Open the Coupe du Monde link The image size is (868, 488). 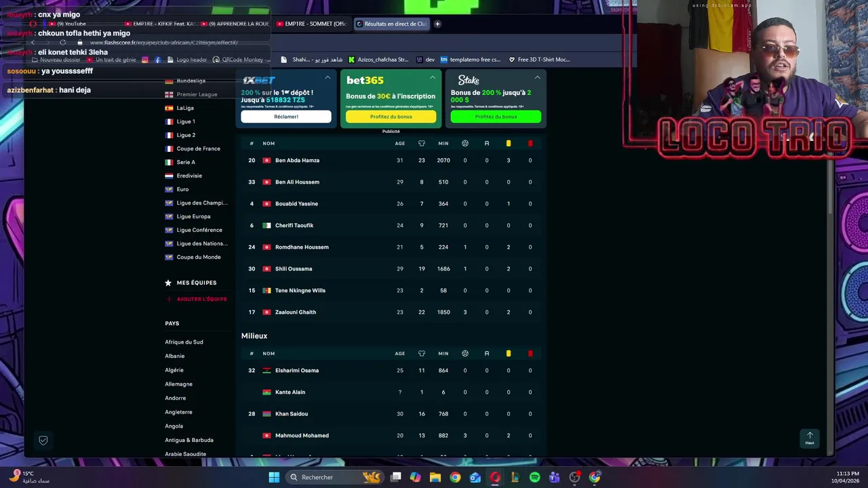pyautogui.click(x=199, y=257)
